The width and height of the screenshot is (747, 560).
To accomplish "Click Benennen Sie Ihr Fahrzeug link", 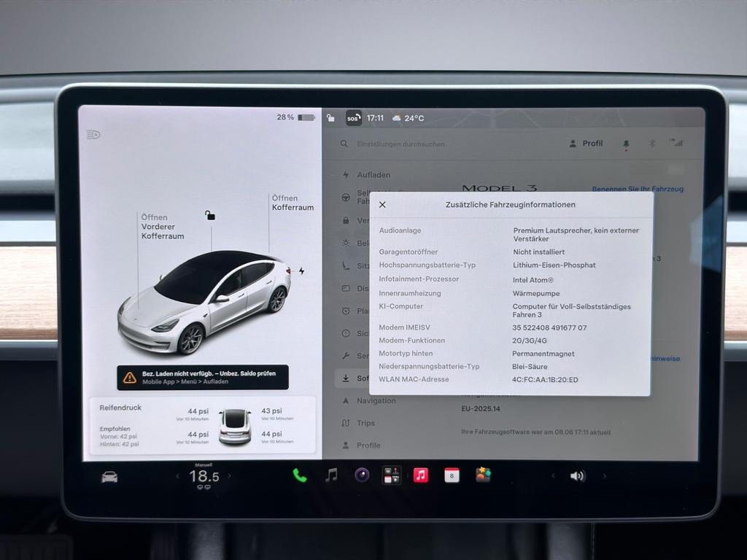I will (x=638, y=189).
